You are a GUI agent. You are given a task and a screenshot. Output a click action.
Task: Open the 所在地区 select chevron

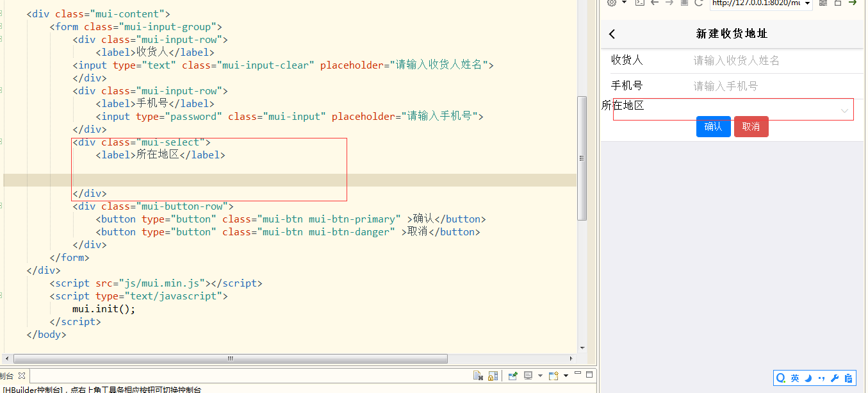click(845, 111)
